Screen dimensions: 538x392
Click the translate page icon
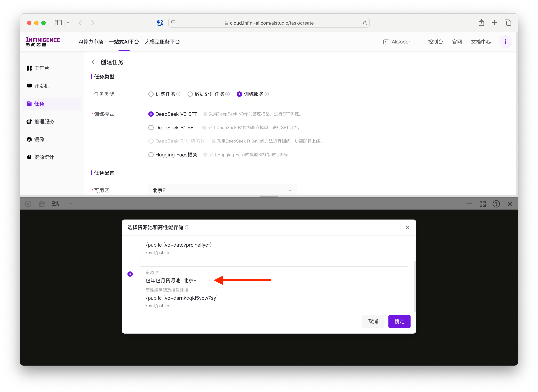[x=160, y=23]
